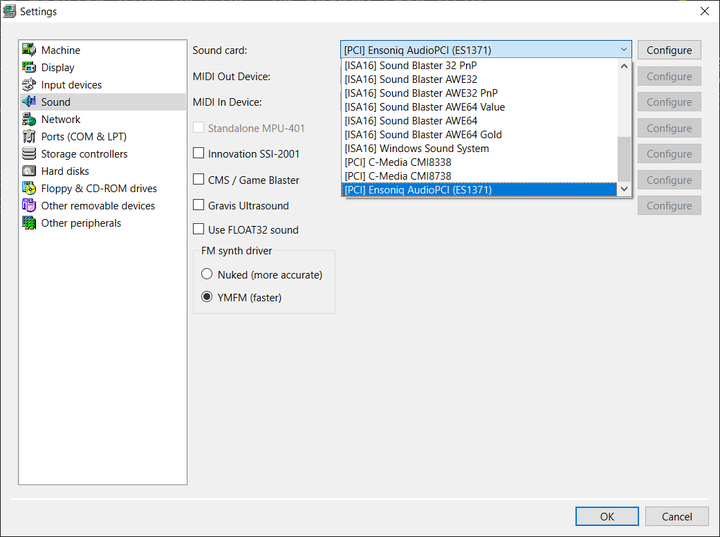This screenshot has height=537, width=720.
Task: Select the Storage controllers icon
Action: pos(29,154)
